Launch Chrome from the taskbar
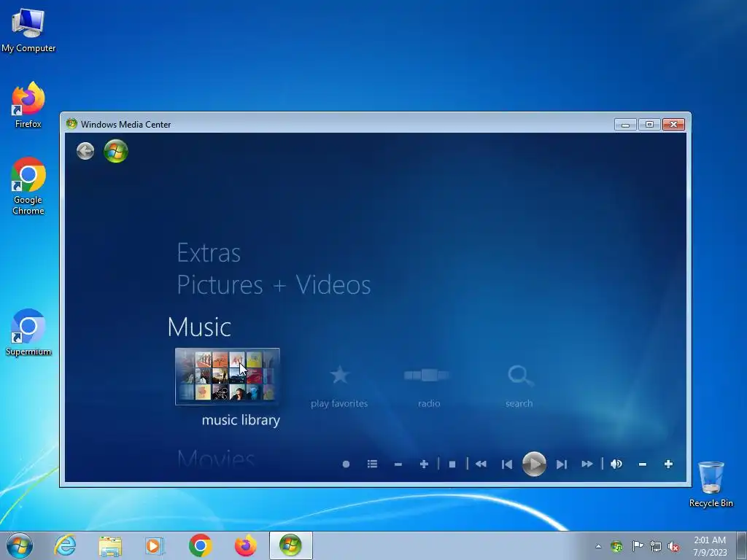 coord(200,545)
